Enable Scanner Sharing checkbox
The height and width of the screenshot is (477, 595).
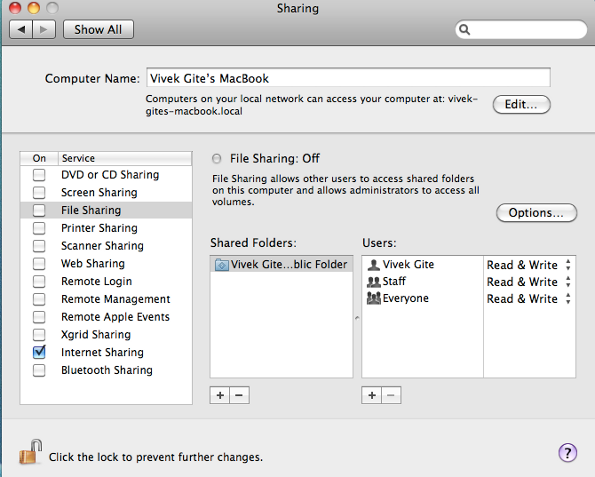(39, 246)
